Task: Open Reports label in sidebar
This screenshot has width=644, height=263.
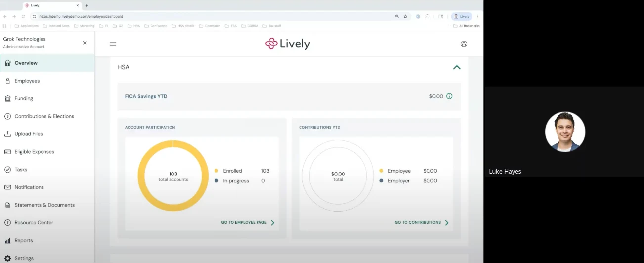Action: coord(24,241)
